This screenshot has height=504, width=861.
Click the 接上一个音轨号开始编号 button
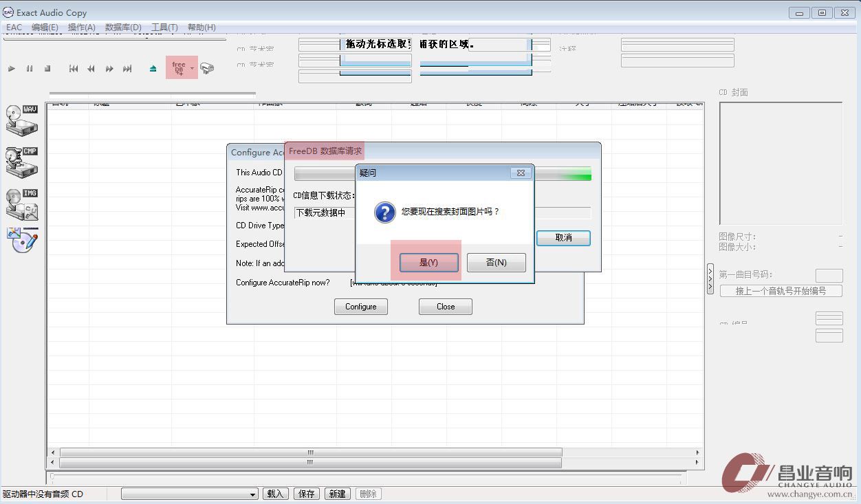tap(781, 291)
